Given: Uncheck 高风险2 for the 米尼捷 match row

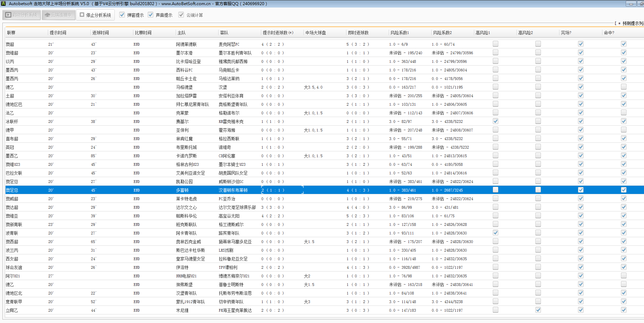Looking at the screenshot, I should coord(538,310).
